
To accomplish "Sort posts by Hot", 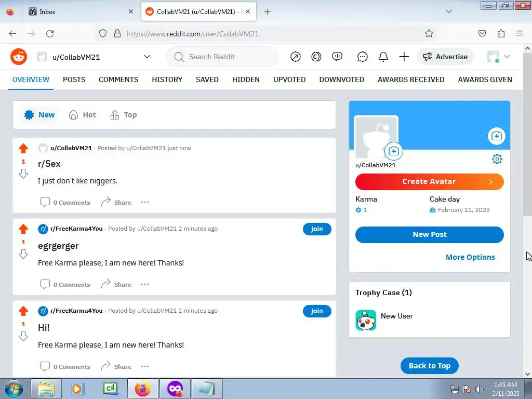I will 83,115.
